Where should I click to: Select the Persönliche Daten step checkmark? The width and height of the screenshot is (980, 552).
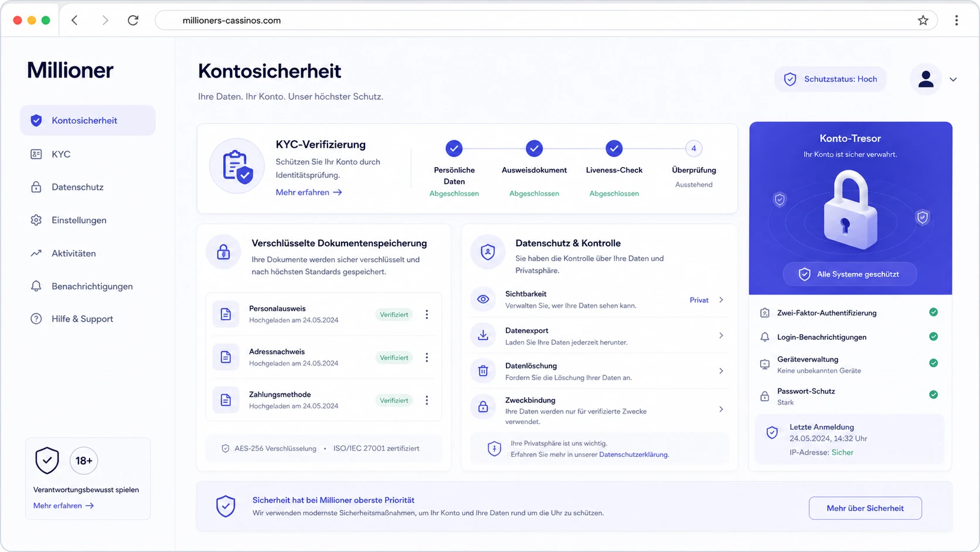454,148
